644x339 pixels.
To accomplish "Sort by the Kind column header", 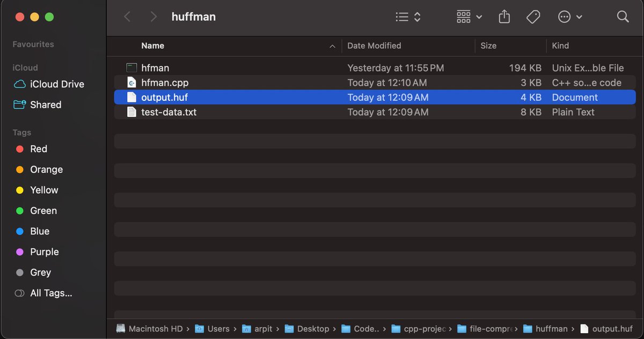I will coord(560,46).
